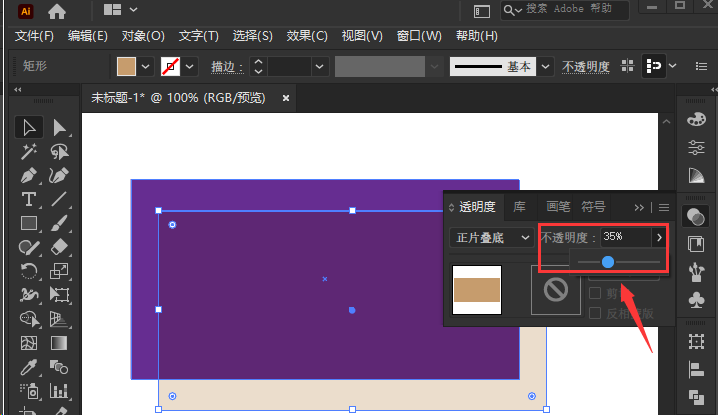Switch to the 画笔 tab

click(x=558, y=207)
